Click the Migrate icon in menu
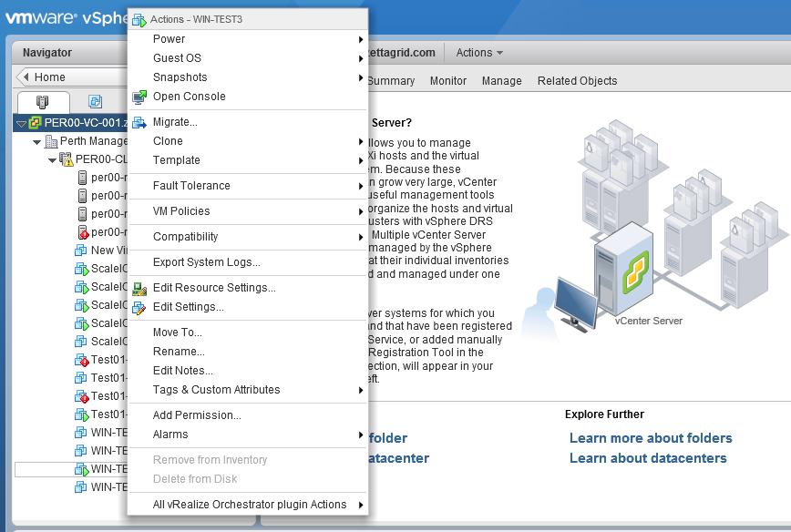This screenshot has height=532, width=791. [x=139, y=122]
